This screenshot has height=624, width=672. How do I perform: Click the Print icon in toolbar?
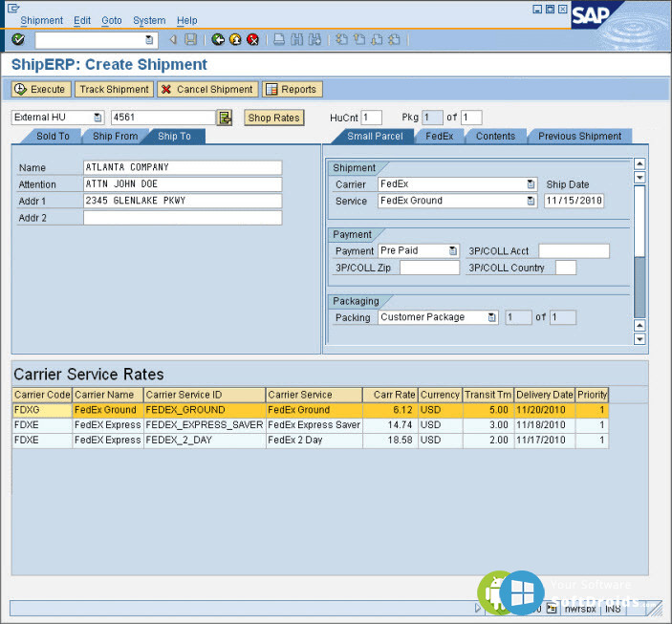[278, 40]
